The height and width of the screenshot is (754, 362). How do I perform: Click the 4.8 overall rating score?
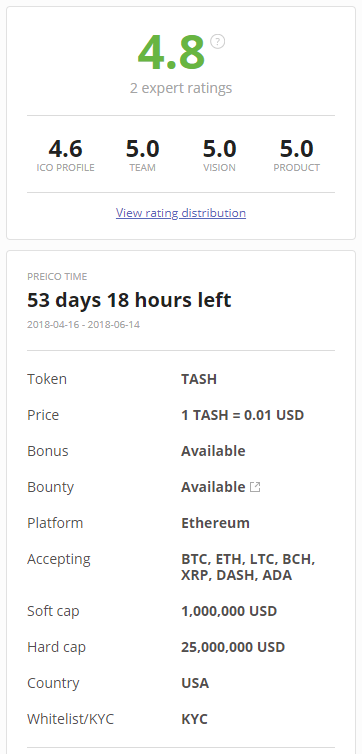pos(171,52)
